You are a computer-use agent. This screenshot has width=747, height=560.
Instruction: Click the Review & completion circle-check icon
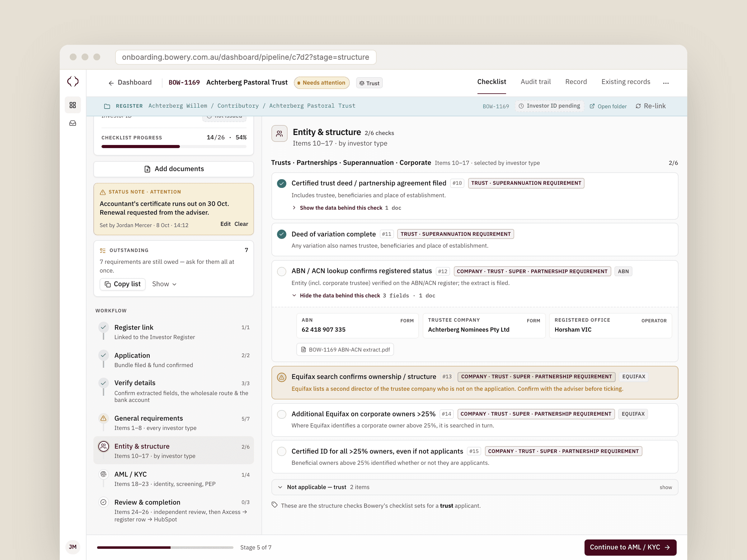pyautogui.click(x=103, y=502)
